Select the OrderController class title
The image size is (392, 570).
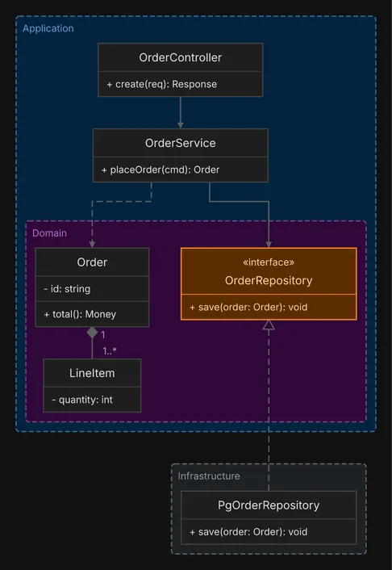[x=180, y=57]
